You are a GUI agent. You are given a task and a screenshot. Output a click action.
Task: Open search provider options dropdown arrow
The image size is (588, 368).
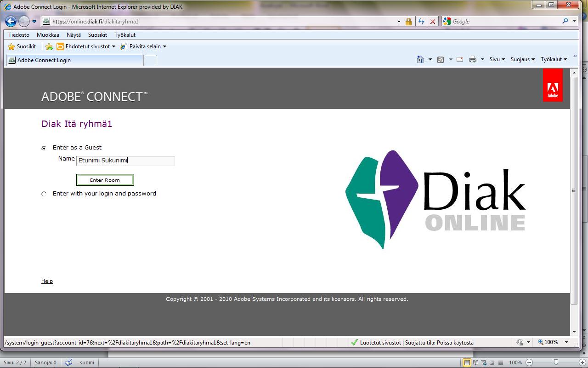coord(574,21)
